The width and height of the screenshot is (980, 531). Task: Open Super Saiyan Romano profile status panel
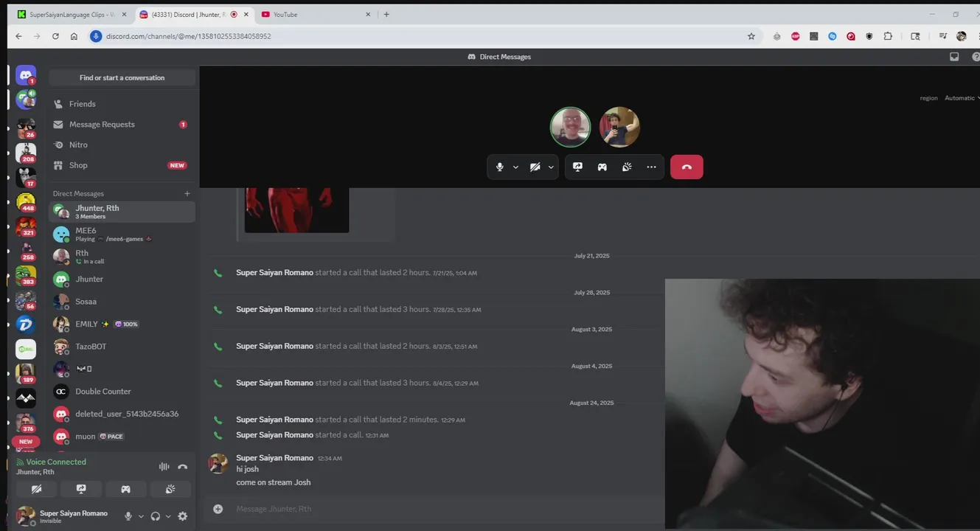click(63, 516)
